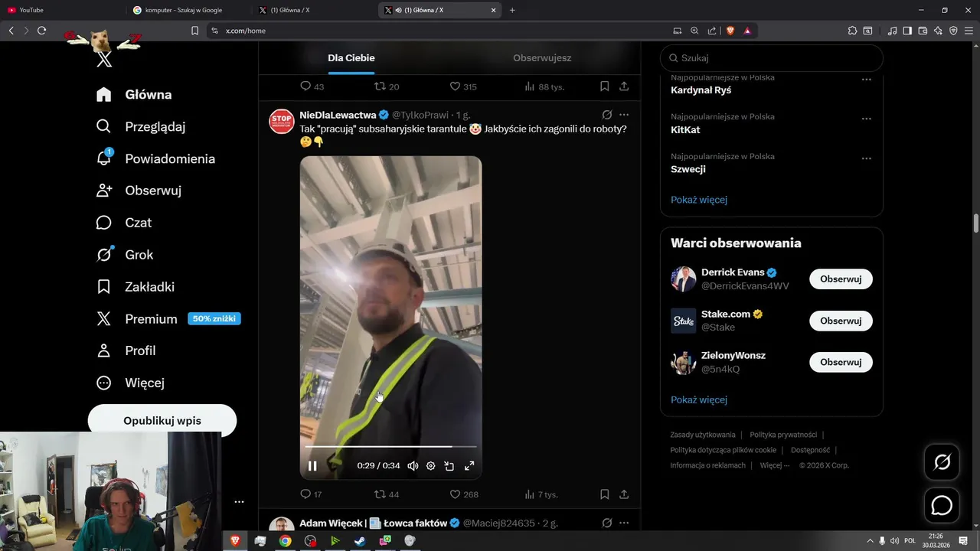980x551 pixels.
Task: Enter video fullscreen mode
Action: [469, 465]
